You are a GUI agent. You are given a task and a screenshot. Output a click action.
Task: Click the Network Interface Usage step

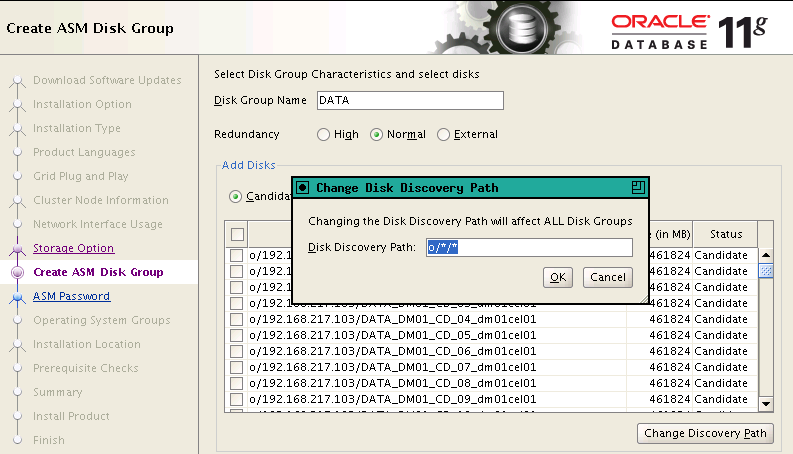pyautogui.click(x=98, y=224)
